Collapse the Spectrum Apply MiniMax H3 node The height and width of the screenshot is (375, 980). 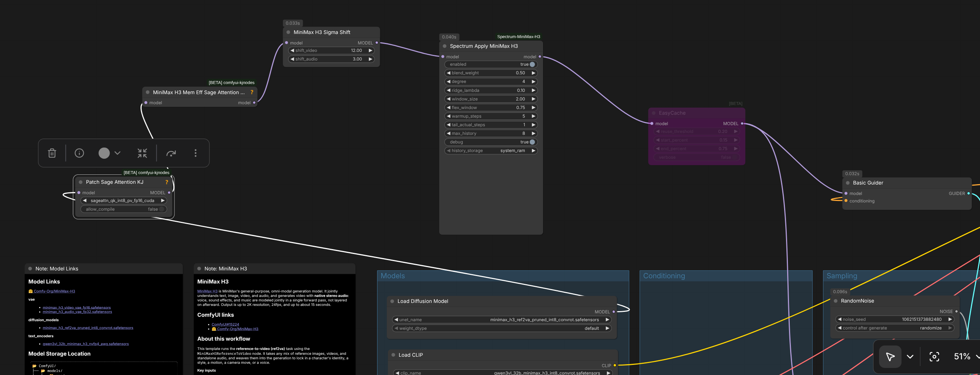point(444,46)
